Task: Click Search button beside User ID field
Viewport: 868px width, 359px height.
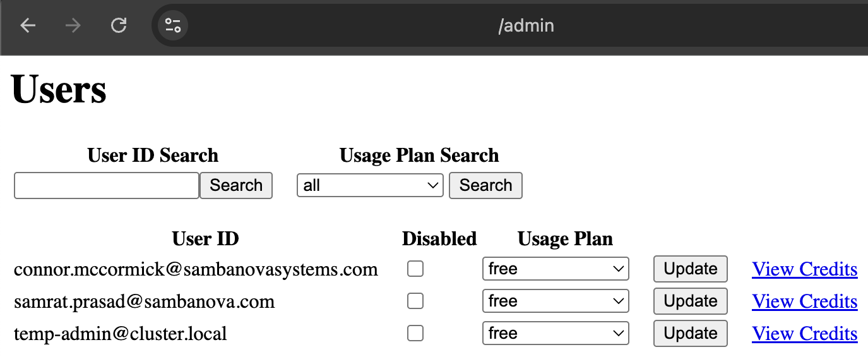Action: point(236,186)
